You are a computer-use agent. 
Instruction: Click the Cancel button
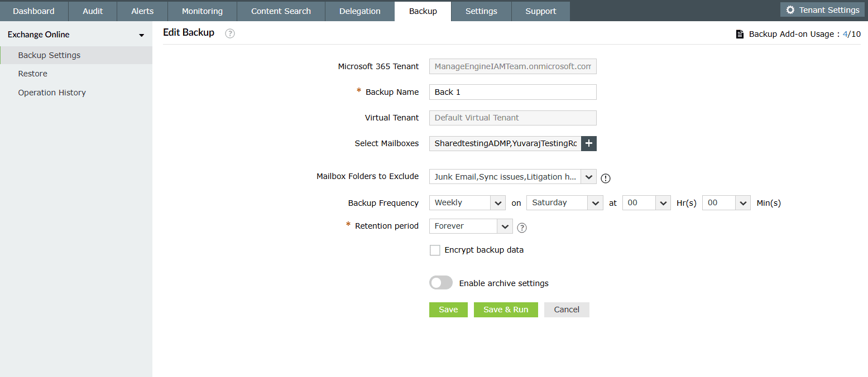(x=567, y=310)
